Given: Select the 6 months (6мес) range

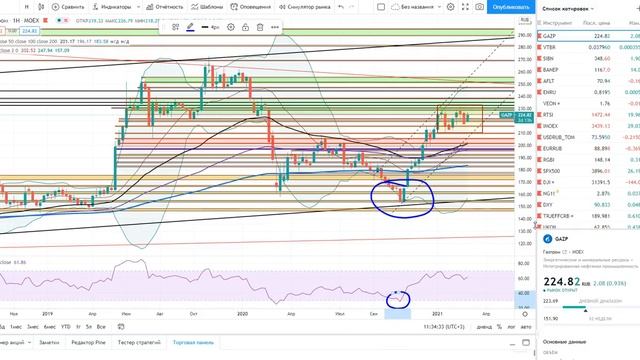Looking at the screenshot, I should pyautogui.click(x=50, y=327).
